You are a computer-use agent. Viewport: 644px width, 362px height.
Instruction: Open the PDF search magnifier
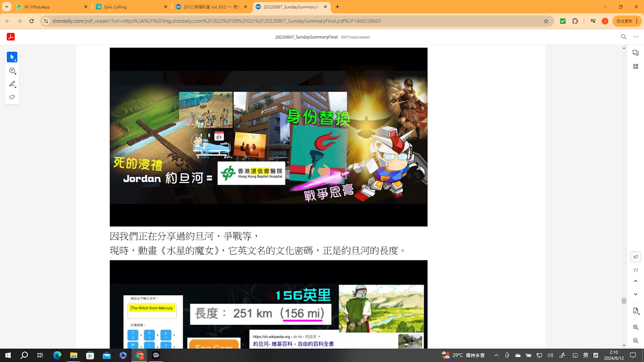(624, 37)
